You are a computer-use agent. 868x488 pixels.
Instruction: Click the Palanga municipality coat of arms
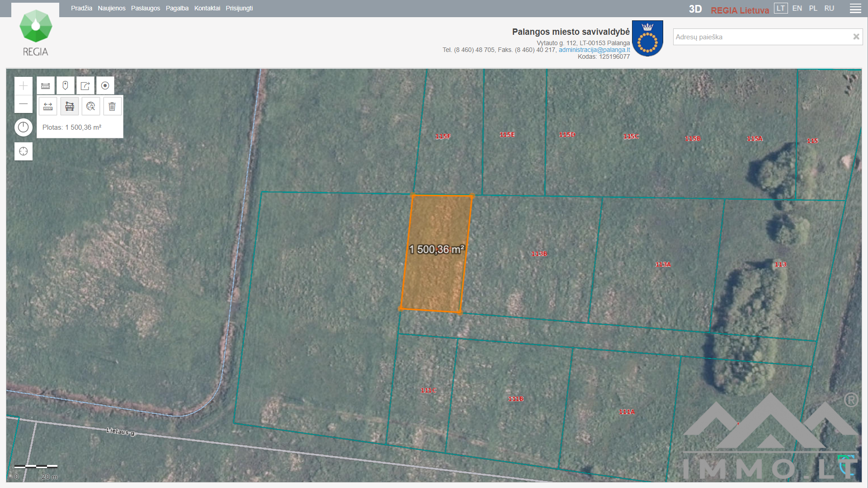(647, 38)
